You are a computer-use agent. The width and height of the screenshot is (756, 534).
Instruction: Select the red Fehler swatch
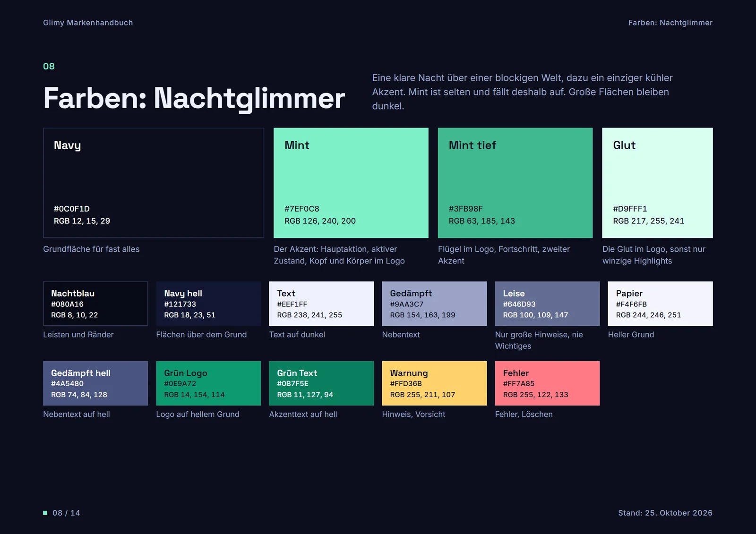(x=547, y=383)
